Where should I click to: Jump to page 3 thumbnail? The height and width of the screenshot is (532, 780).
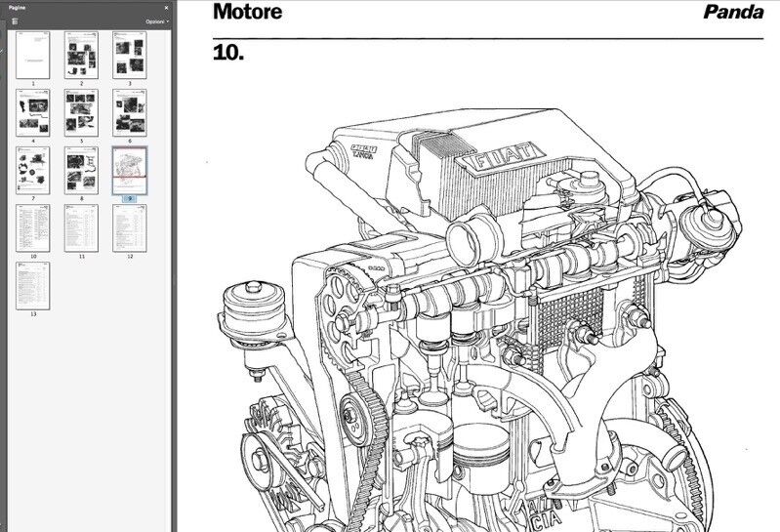point(129,55)
